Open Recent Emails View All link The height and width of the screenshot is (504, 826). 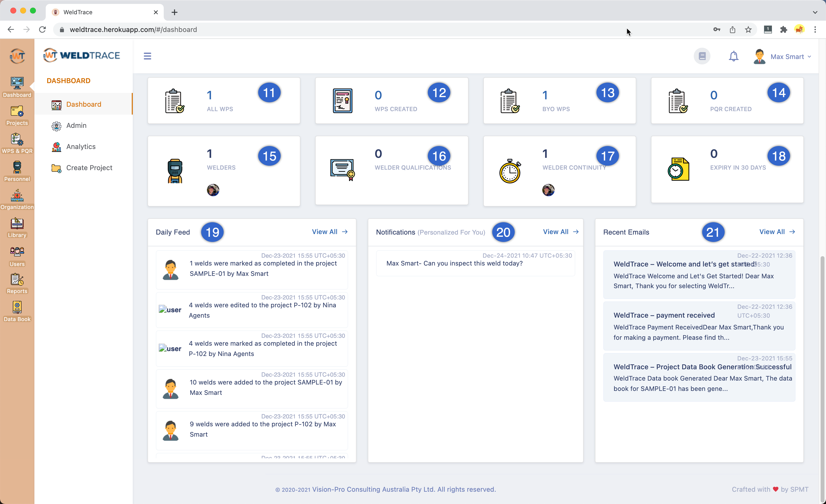(x=777, y=232)
